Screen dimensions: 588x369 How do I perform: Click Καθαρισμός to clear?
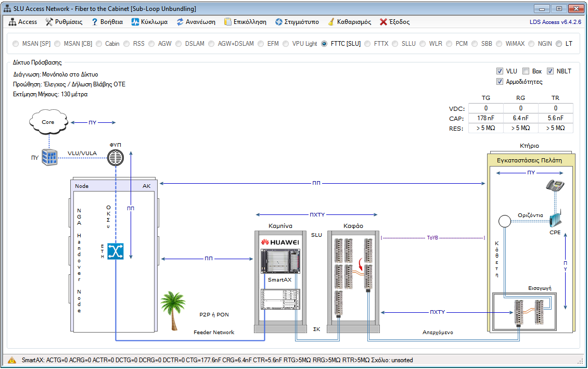point(349,22)
